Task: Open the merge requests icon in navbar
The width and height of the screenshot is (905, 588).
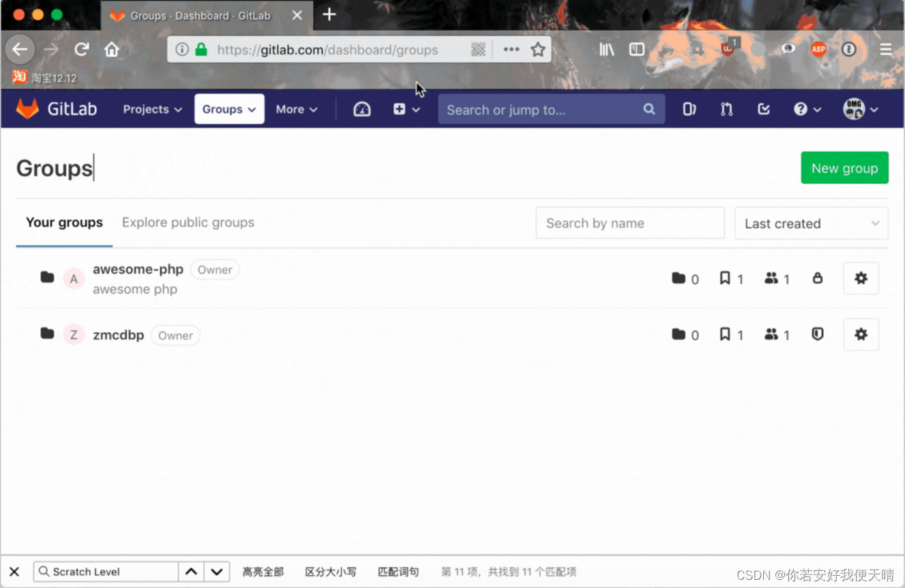Action: tap(726, 108)
